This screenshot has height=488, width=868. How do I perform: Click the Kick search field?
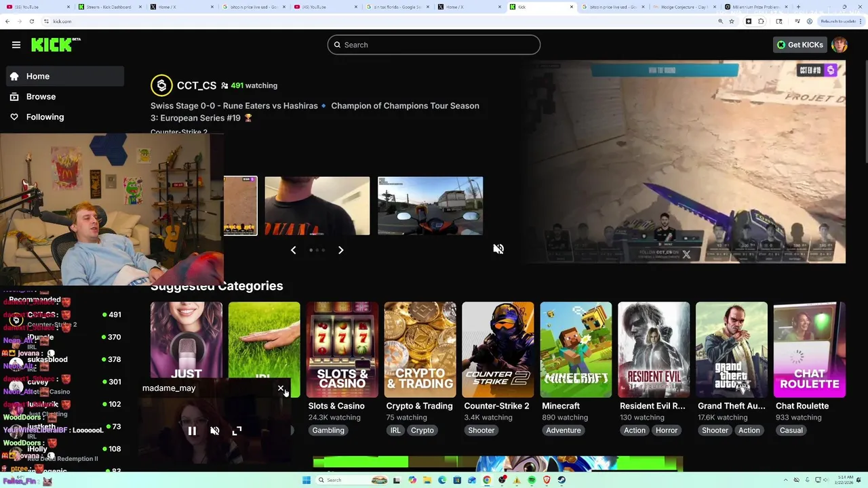pyautogui.click(x=434, y=45)
